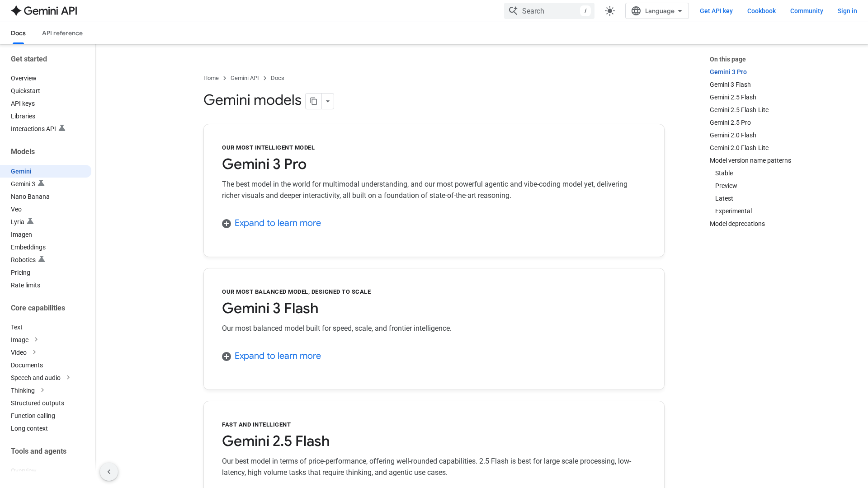Open the Language dropdown
This screenshot has height=488, width=868.
point(657,11)
